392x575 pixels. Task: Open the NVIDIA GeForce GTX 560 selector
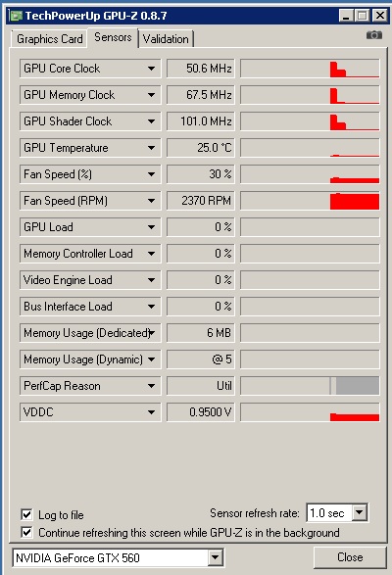(119, 557)
